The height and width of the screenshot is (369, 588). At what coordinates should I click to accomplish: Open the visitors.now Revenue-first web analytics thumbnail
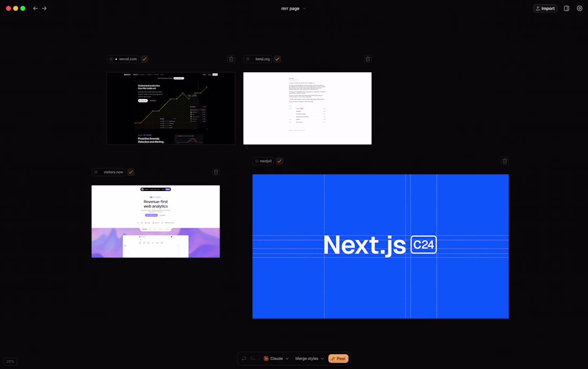pos(156,221)
